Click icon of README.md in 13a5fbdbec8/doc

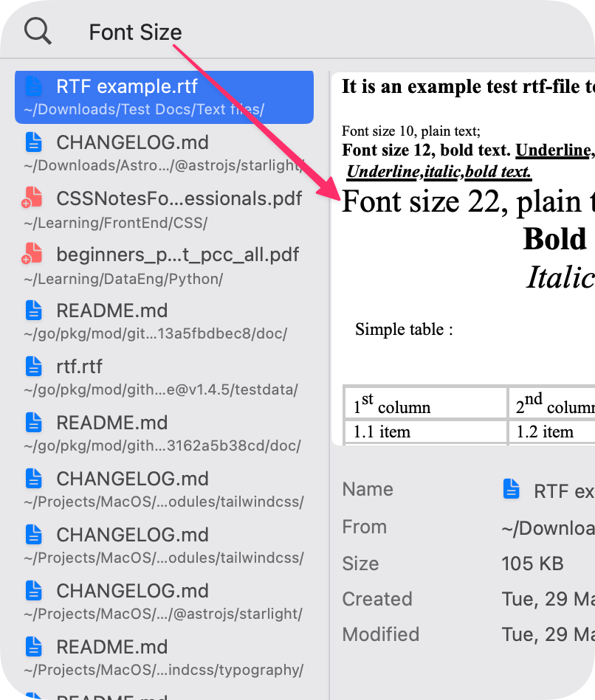point(34,310)
